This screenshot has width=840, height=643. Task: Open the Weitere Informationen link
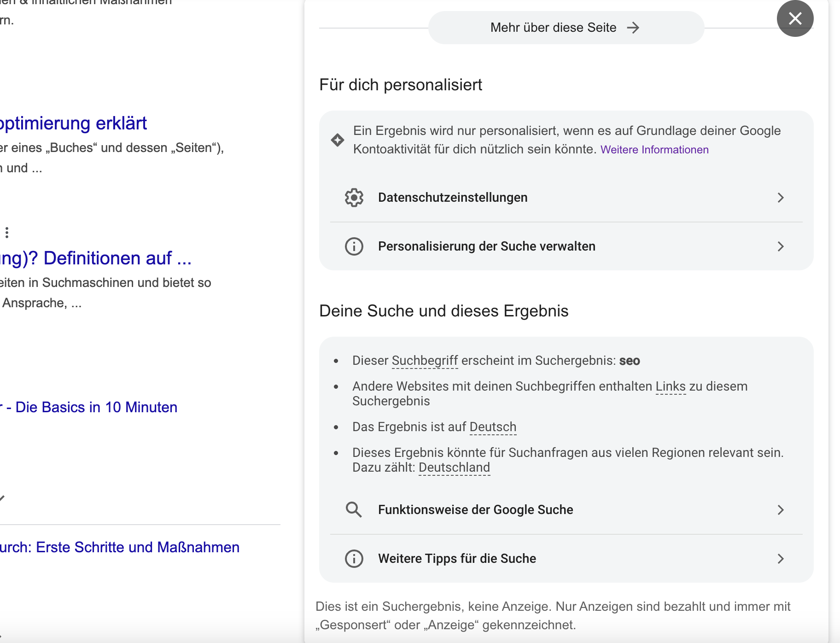[x=654, y=149]
